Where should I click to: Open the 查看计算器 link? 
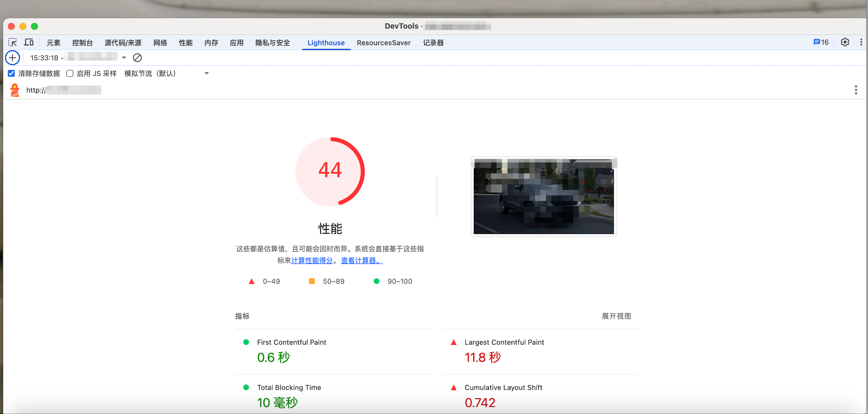[361, 260]
